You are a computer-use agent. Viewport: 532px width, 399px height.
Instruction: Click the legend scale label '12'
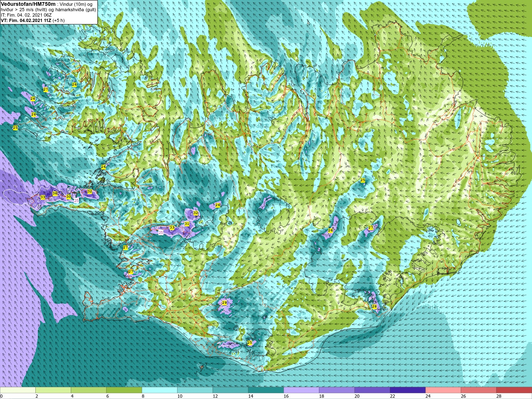pyautogui.click(x=215, y=396)
